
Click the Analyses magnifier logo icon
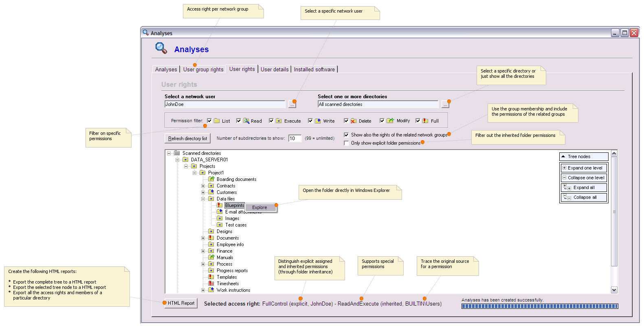161,48
